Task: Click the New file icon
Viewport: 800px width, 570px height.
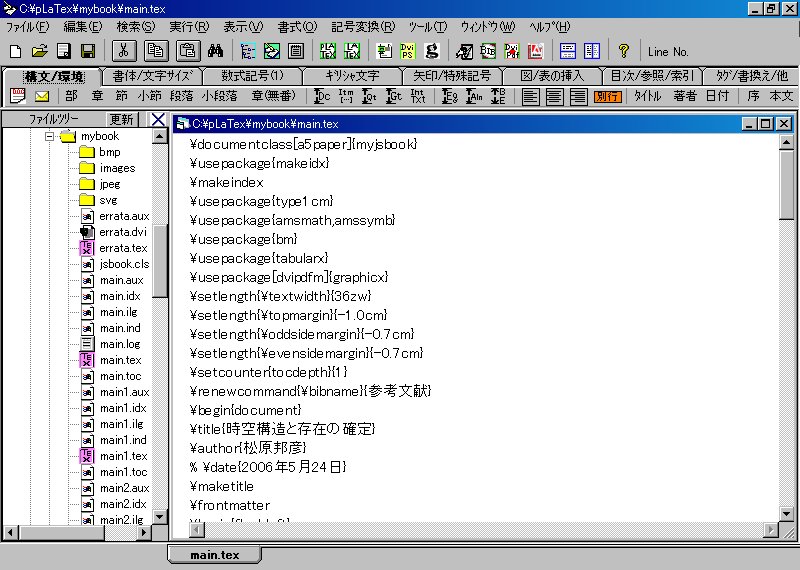Action: pos(15,51)
